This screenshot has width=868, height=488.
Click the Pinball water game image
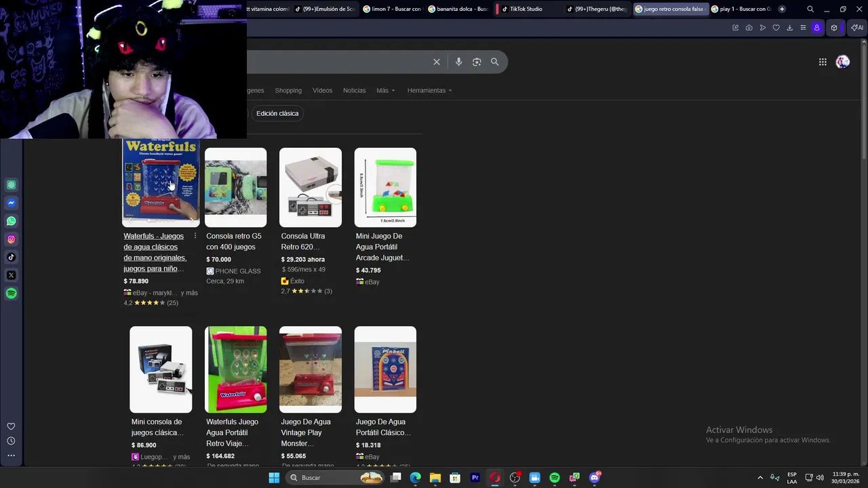point(385,369)
